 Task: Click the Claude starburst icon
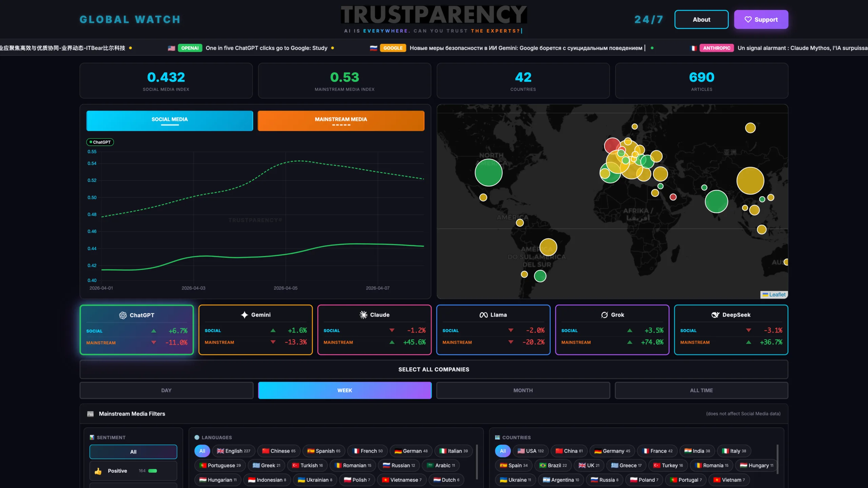pyautogui.click(x=363, y=314)
